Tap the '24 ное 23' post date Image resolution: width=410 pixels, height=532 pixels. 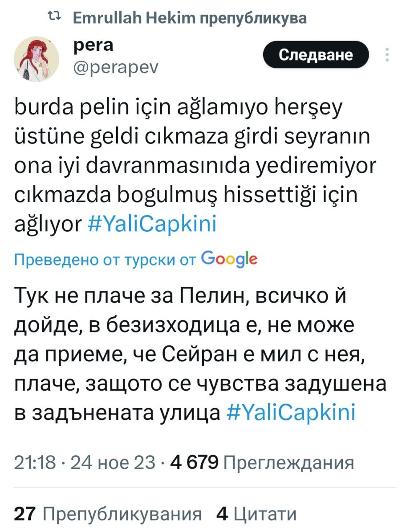click(x=113, y=463)
